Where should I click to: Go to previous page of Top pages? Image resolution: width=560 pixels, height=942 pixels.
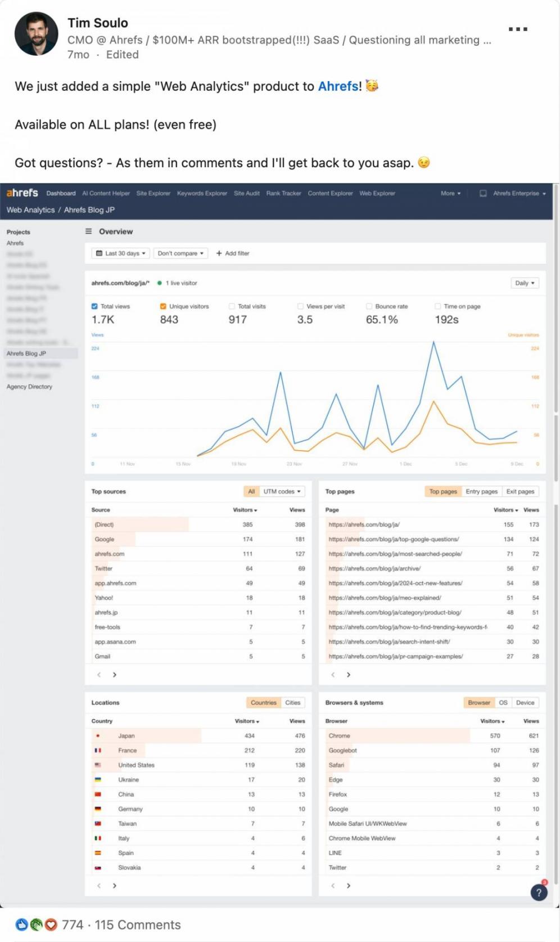pos(333,675)
